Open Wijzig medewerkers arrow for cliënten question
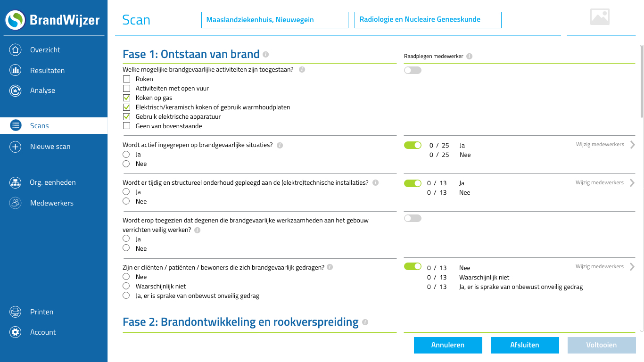Screen dimensions: 644x362 pos(633,267)
